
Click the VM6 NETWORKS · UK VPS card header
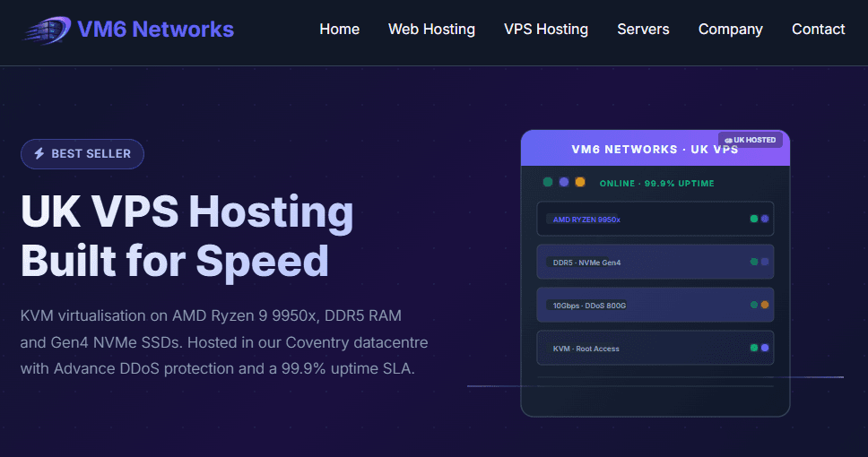tap(655, 150)
